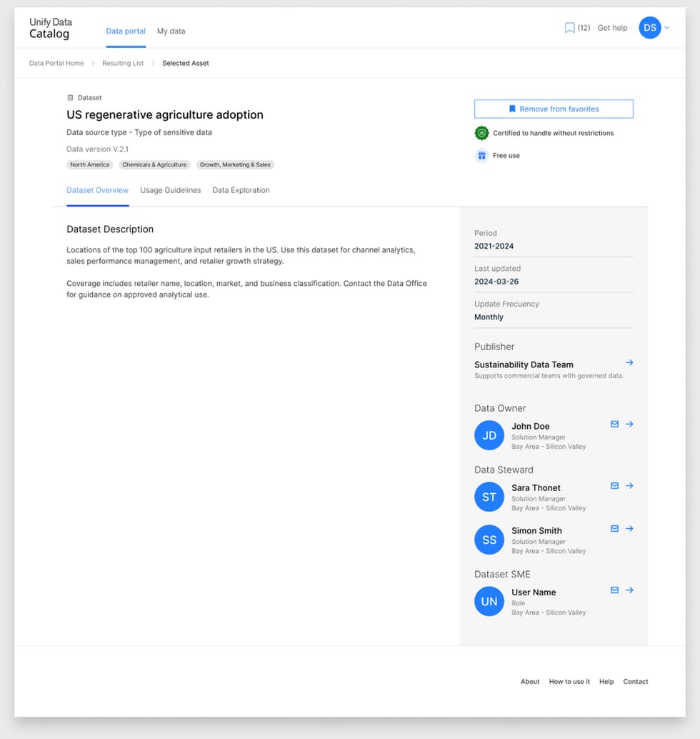Viewport: 700px width, 739px height.
Task: Email Simon Smith via envelope icon
Action: click(615, 529)
